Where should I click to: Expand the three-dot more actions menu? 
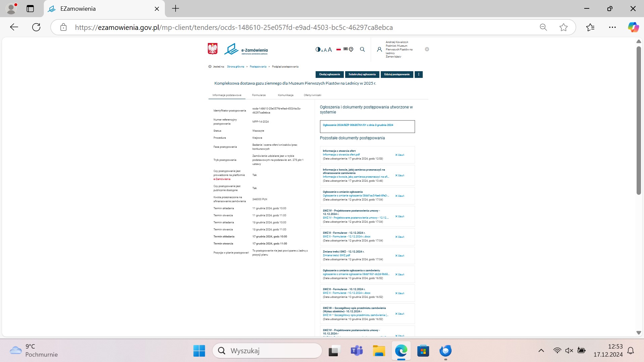[419, 75]
